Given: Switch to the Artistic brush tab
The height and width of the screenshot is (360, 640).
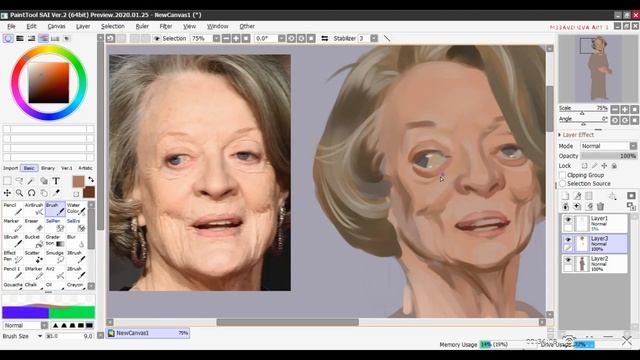Looking at the screenshot, I should [85, 168].
